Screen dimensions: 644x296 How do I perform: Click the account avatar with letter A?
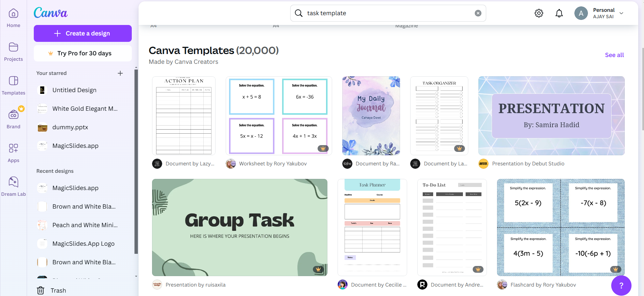coord(581,13)
